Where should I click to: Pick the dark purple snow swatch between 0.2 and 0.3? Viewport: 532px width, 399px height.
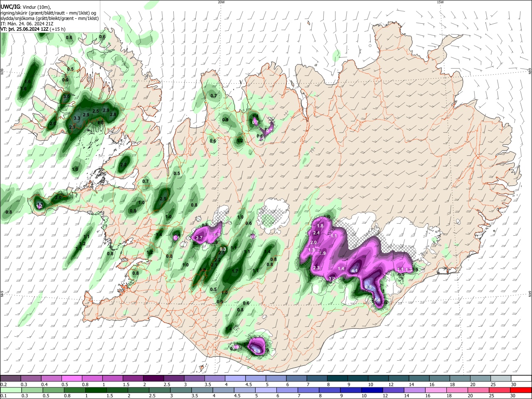pos(10,378)
